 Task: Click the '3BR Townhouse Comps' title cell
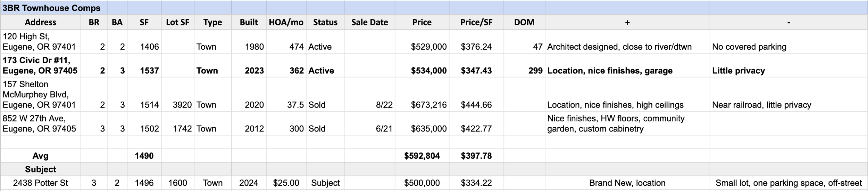(51, 8)
